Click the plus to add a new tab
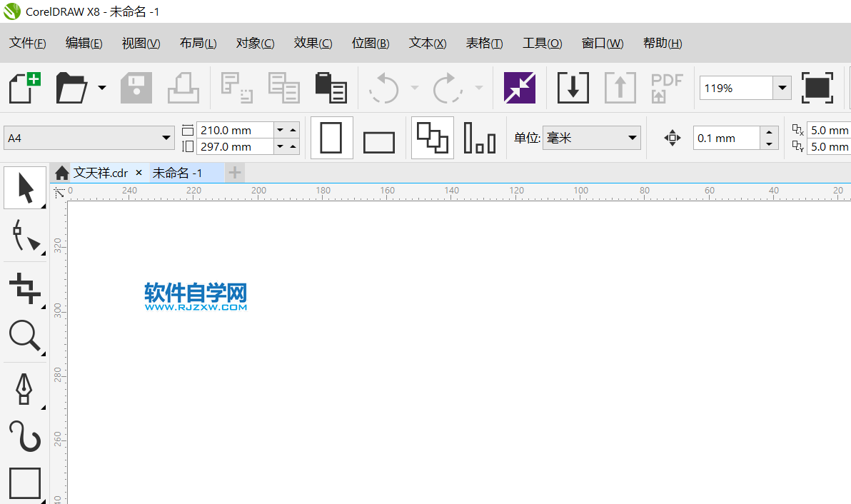This screenshot has height=504, width=851. click(234, 172)
